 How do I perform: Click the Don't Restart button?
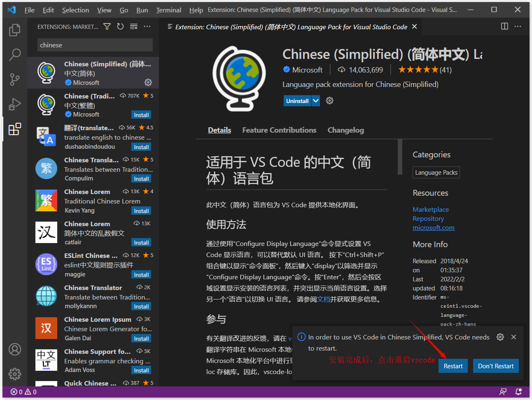pos(496,366)
